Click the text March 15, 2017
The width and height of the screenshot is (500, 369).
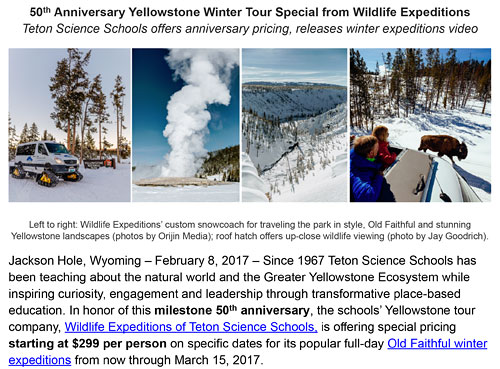point(217,360)
